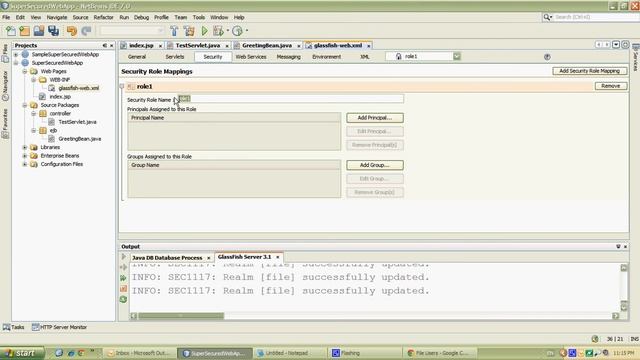
Task: Click the New File toolbar icon
Action: coord(11,31)
